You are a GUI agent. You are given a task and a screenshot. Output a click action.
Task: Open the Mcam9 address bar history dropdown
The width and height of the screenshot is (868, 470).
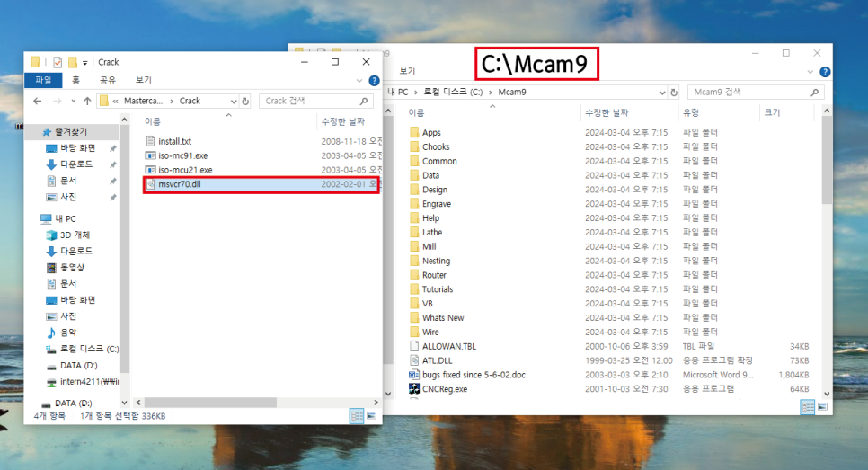(x=662, y=93)
